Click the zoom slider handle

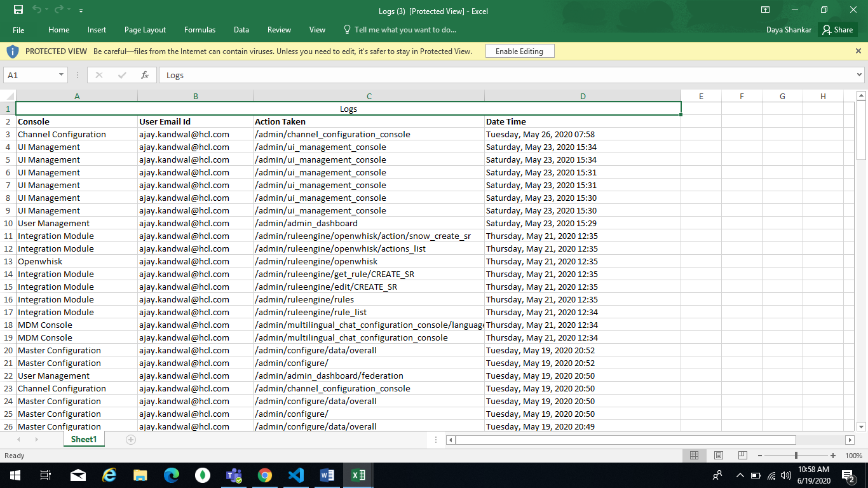pos(796,456)
